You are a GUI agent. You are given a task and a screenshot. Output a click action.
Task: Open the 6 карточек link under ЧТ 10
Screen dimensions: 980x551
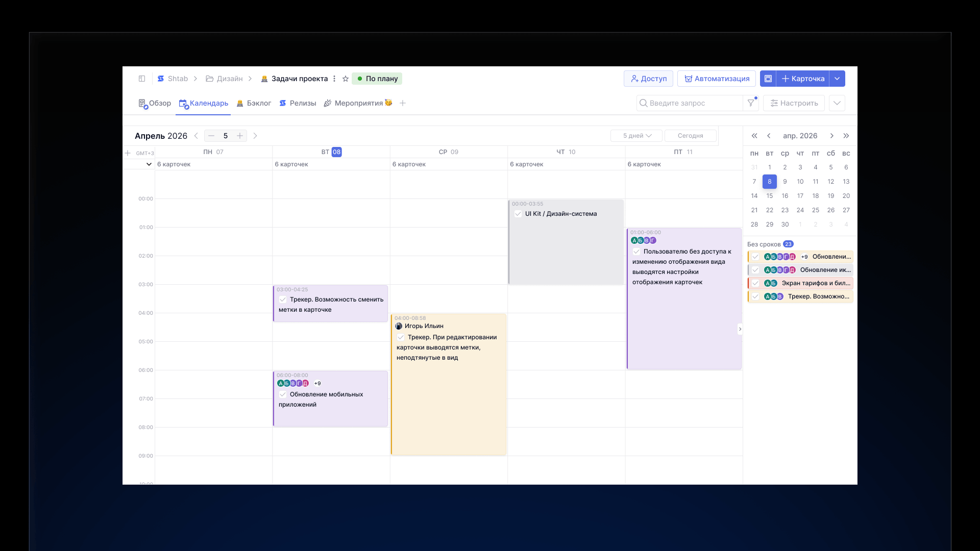pyautogui.click(x=526, y=164)
